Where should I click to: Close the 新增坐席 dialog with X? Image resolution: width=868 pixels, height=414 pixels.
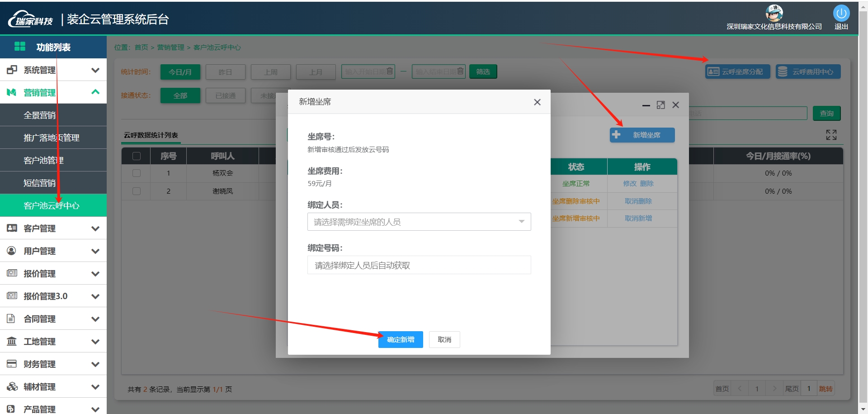coord(537,102)
